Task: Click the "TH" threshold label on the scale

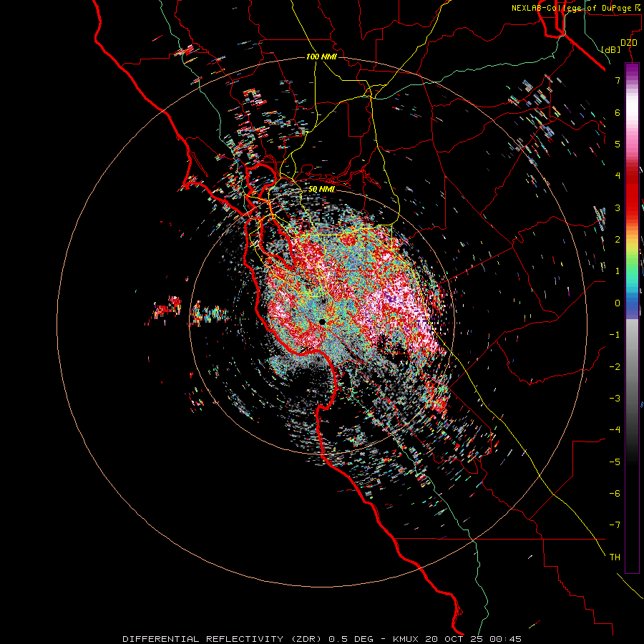Action: (x=615, y=557)
